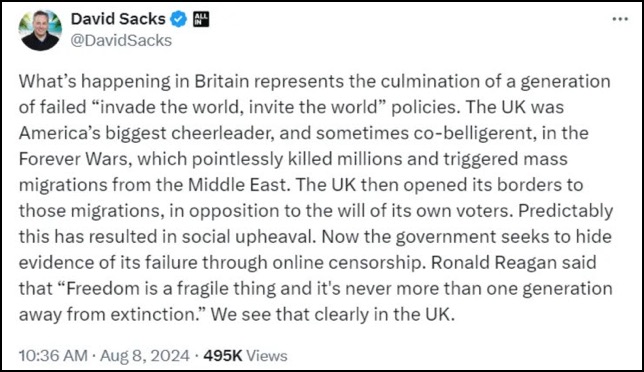Image resolution: width=644 pixels, height=372 pixels.
Task: Click the word Views in footer
Action: pos(267,356)
